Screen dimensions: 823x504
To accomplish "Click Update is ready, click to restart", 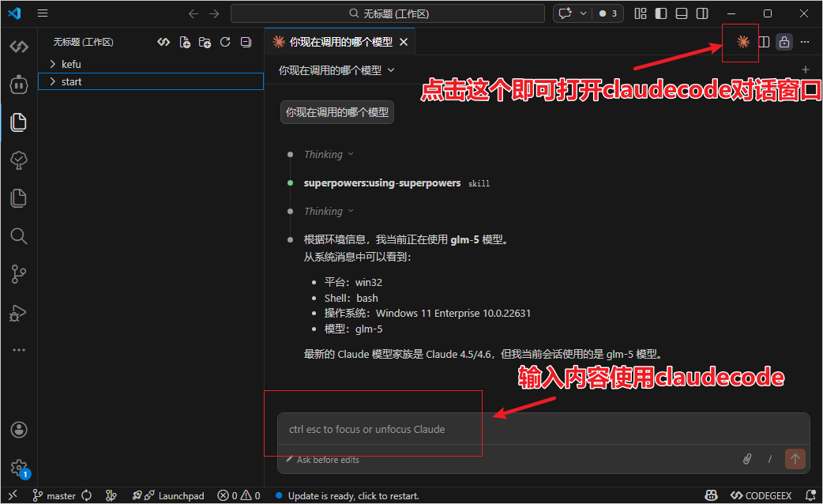I will 348,495.
